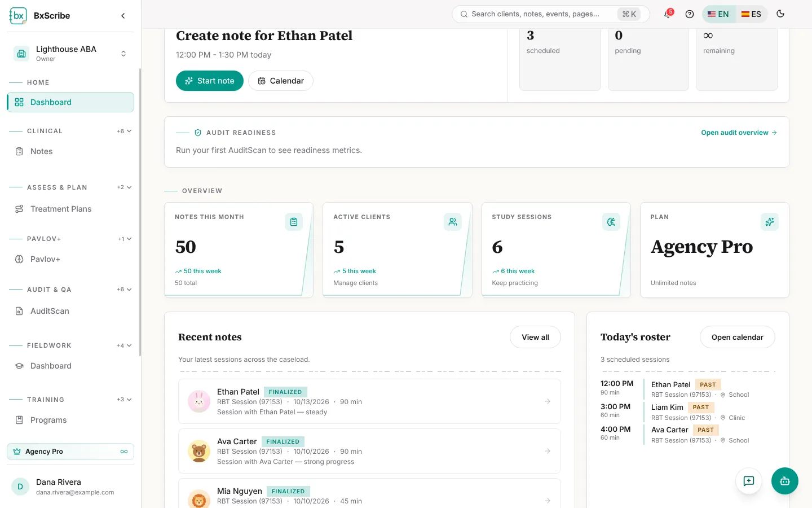Viewport: 812px width, 508px height.
Task: Open Ava Carter's note arrow
Action: coord(548,451)
